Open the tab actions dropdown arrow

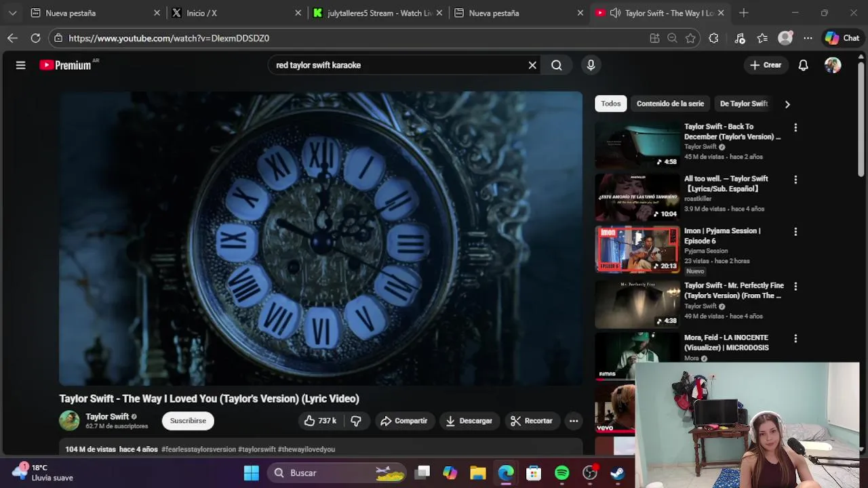(12, 13)
